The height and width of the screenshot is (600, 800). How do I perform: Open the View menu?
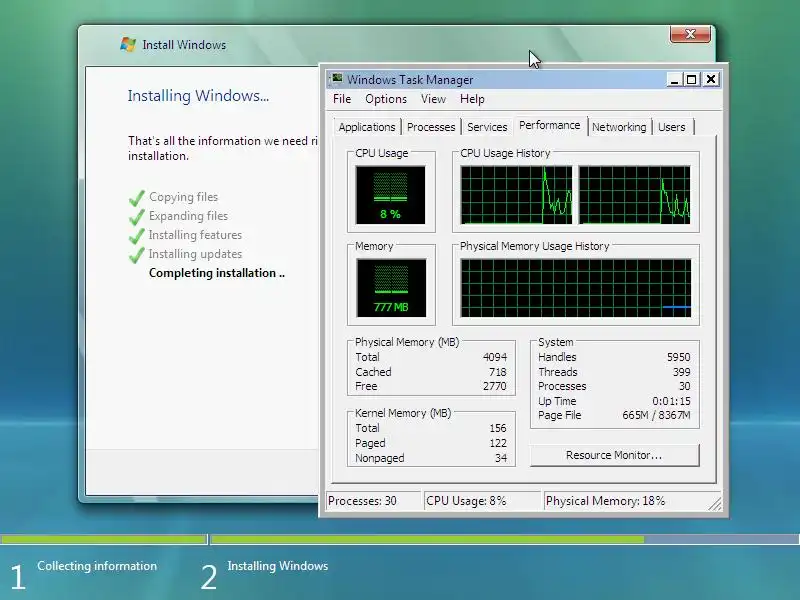(x=433, y=99)
